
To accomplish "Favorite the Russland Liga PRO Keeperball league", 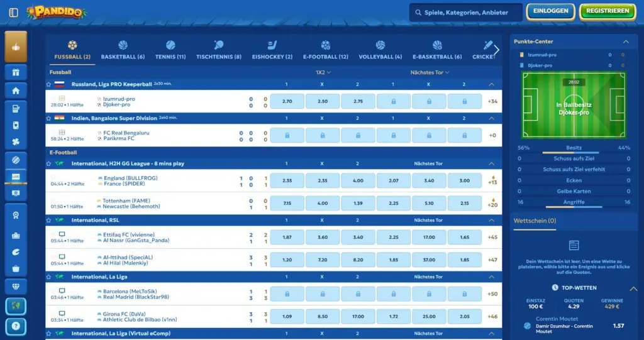I will [49, 84].
